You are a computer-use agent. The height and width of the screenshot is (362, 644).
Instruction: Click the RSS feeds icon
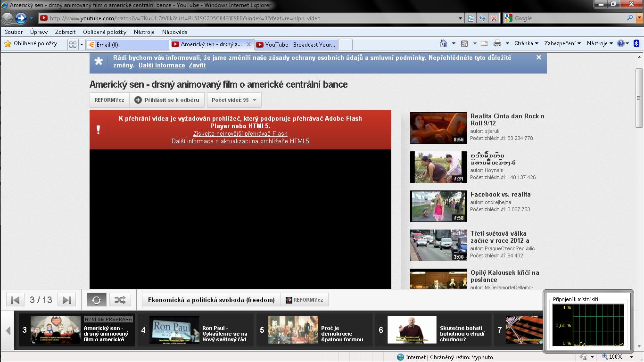(x=464, y=44)
